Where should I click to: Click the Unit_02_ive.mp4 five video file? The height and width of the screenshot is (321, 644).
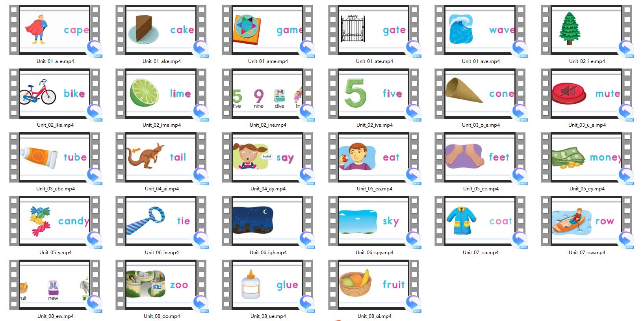pyautogui.click(x=373, y=94)
